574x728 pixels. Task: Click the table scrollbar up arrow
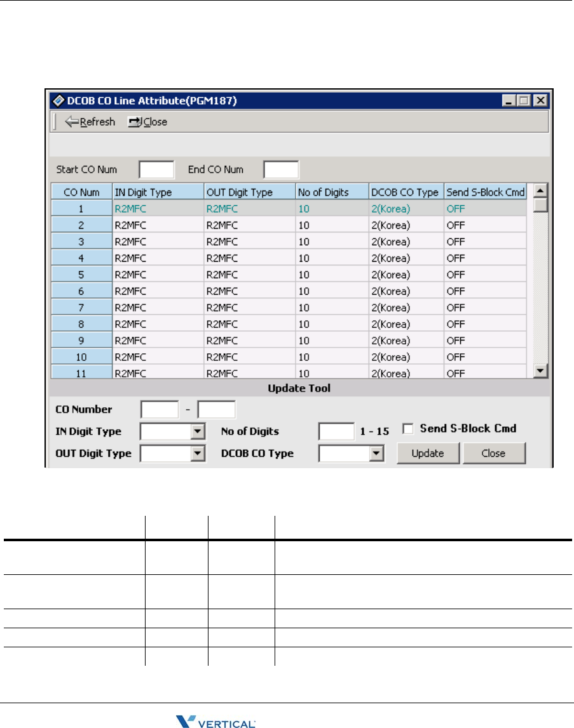pos(540,191)
